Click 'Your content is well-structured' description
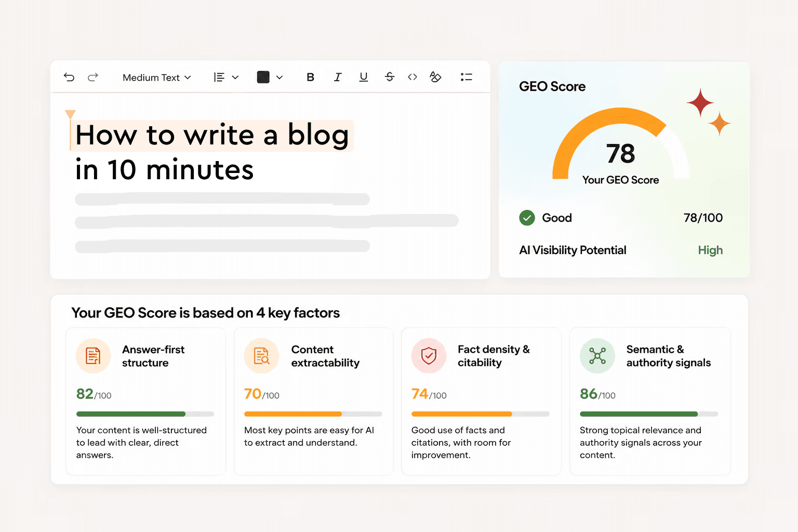This screenshot has height=532, width=798. click(x=141, y=443)
